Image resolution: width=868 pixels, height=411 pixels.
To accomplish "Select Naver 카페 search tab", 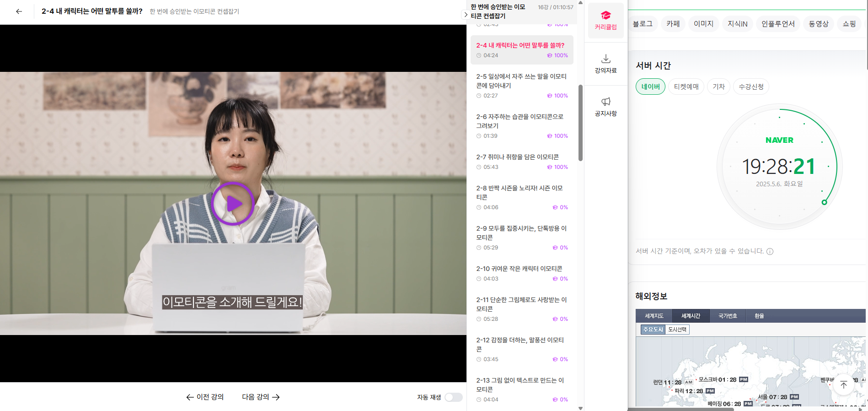I will (673, 24).
